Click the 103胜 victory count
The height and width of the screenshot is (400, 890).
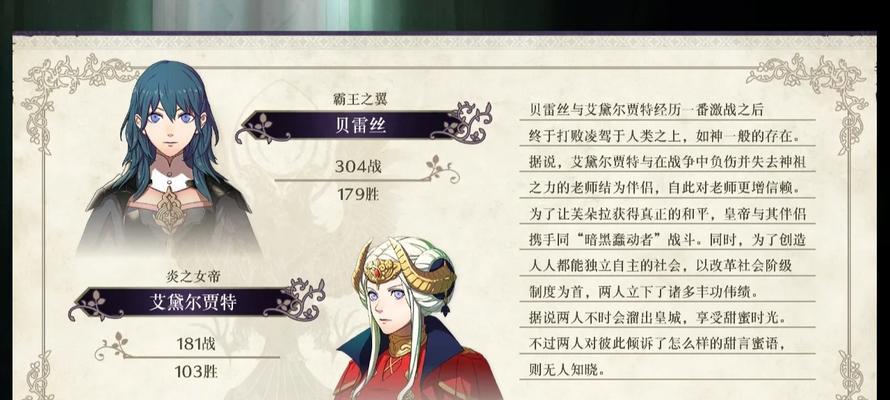coord(195,371)
